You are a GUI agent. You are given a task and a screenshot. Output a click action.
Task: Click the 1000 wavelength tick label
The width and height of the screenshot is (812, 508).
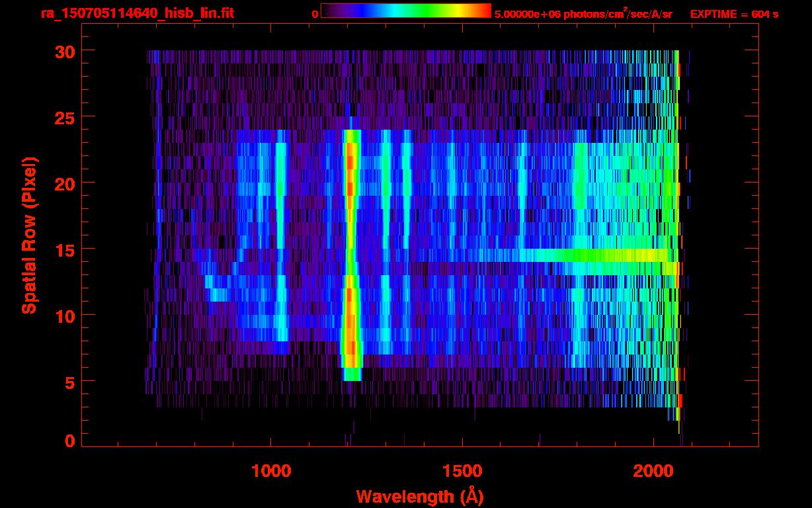click(x=270, y=470)
